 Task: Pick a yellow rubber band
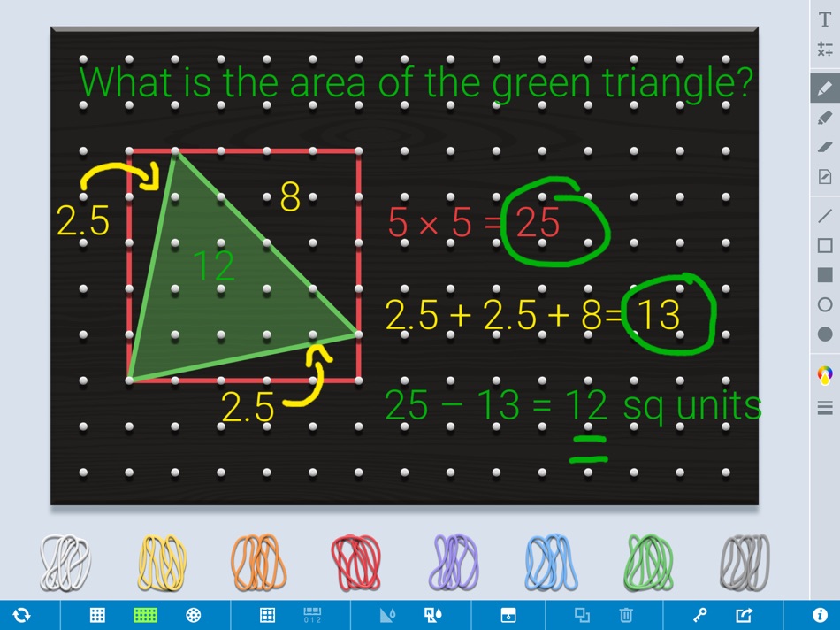click(163, 563)
